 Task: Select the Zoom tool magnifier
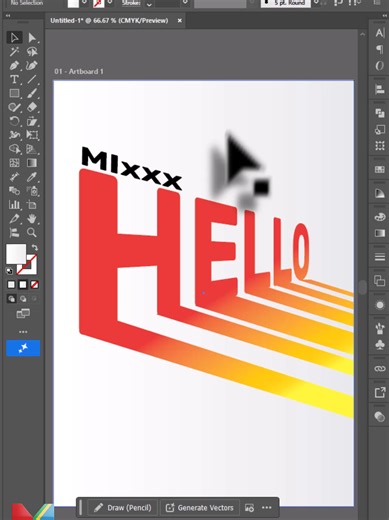pos(32,233)
